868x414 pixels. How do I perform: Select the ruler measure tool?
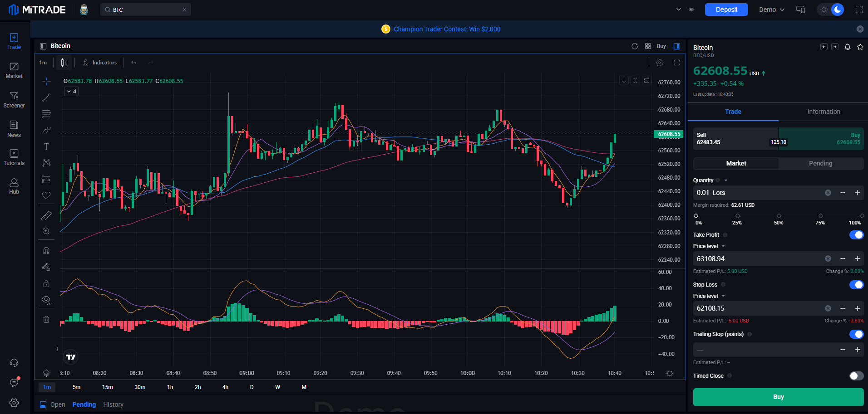point(46,215)
